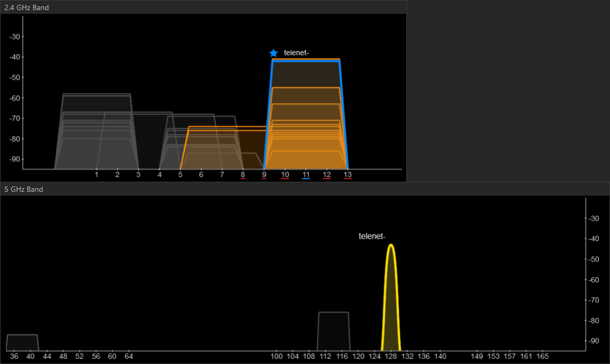
Task: Select the gray network block near channel 36
Action: point(22,343)
